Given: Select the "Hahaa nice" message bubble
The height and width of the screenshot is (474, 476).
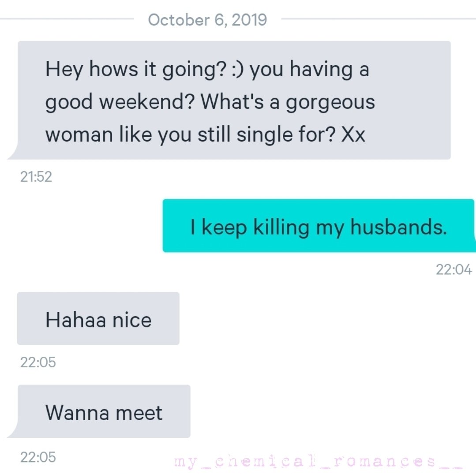Looking at the screenshot, I should 98,318.
